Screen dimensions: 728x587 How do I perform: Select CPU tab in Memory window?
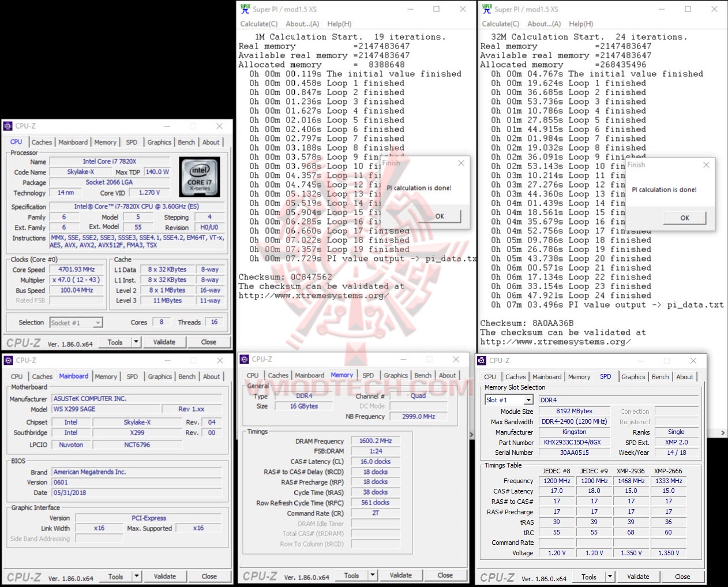(253, 375)
